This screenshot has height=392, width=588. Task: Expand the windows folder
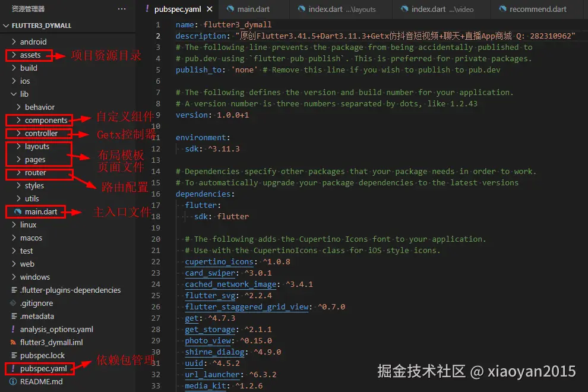click(35, 277)
